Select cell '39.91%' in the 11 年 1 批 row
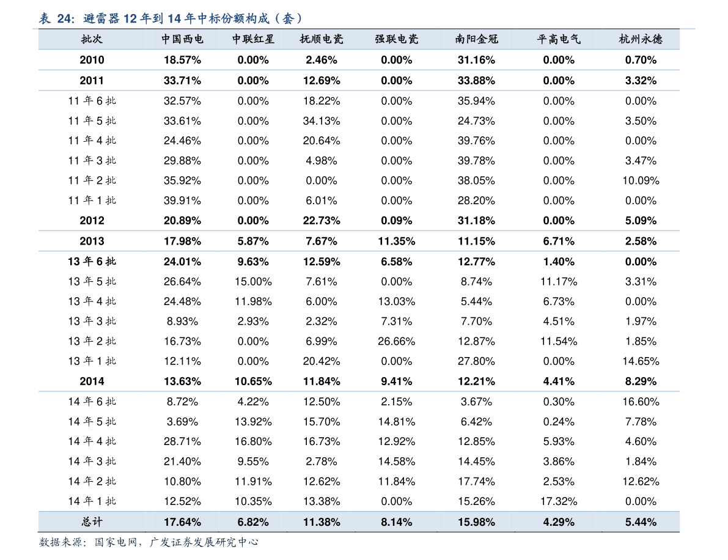The image size is (728, 560). [182, 201]
